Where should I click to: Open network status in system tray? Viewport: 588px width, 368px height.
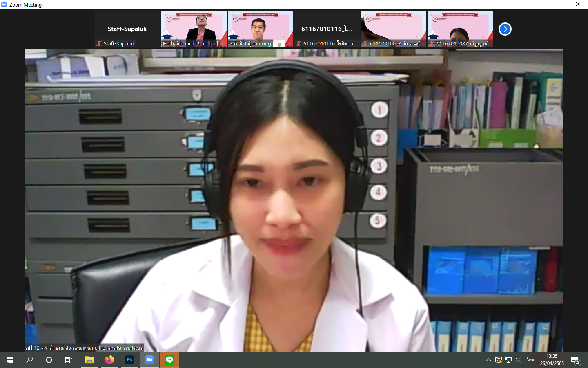pyautogui.click(x=508, y=360)
